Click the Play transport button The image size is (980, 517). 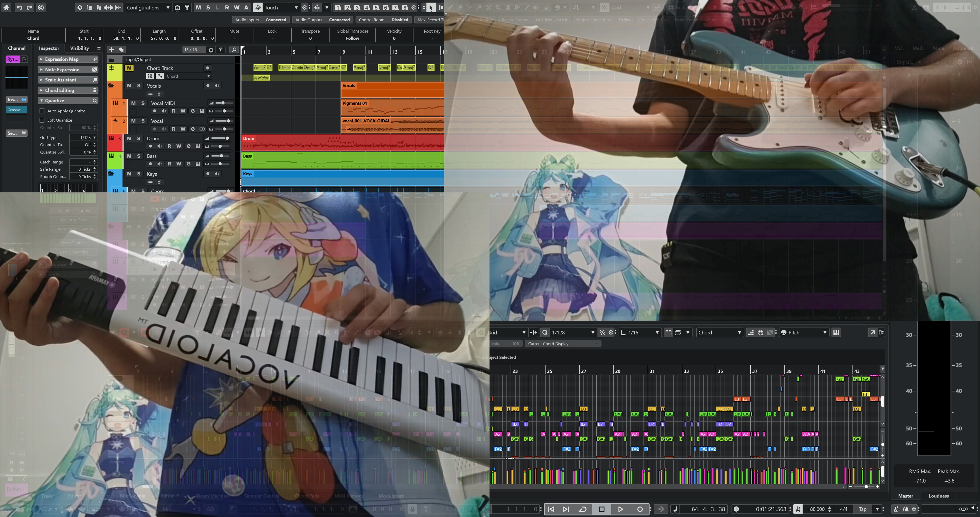[620, 509]
